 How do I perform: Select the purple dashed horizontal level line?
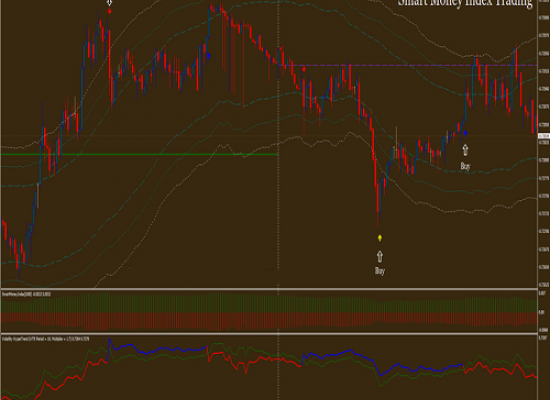(408, 65)
